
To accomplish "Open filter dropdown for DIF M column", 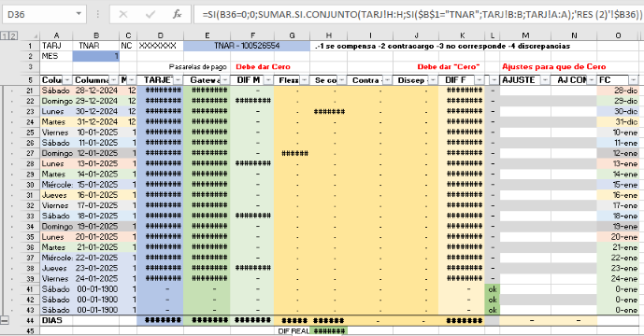I will click(268, 80).
